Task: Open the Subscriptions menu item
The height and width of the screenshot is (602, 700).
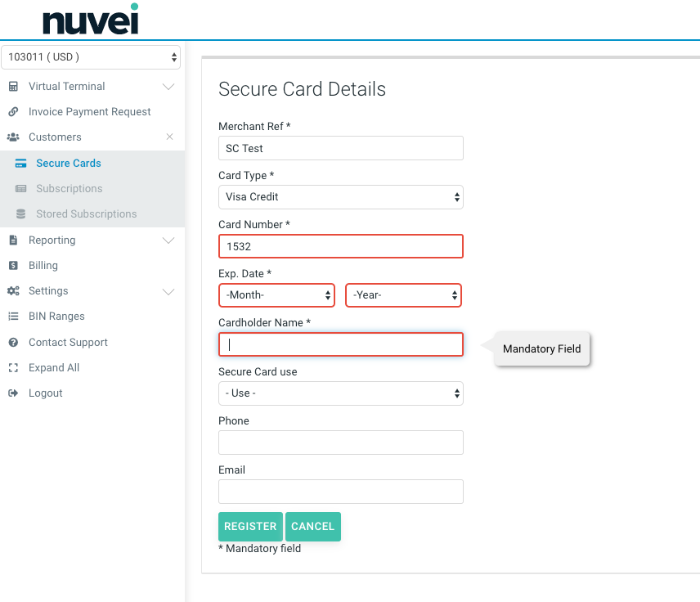Action: pyautogui.click(x=69, y=189)
